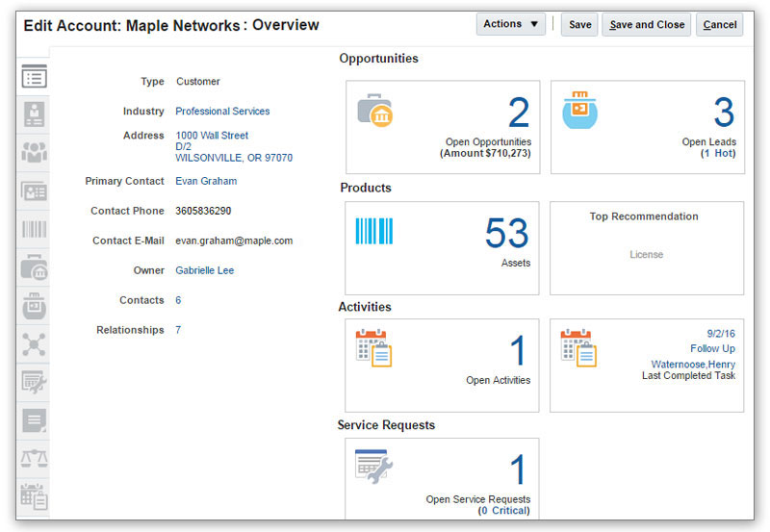770x532 pixels.
Task: Open the team members sidebar icon
Action: coord(34,152)
